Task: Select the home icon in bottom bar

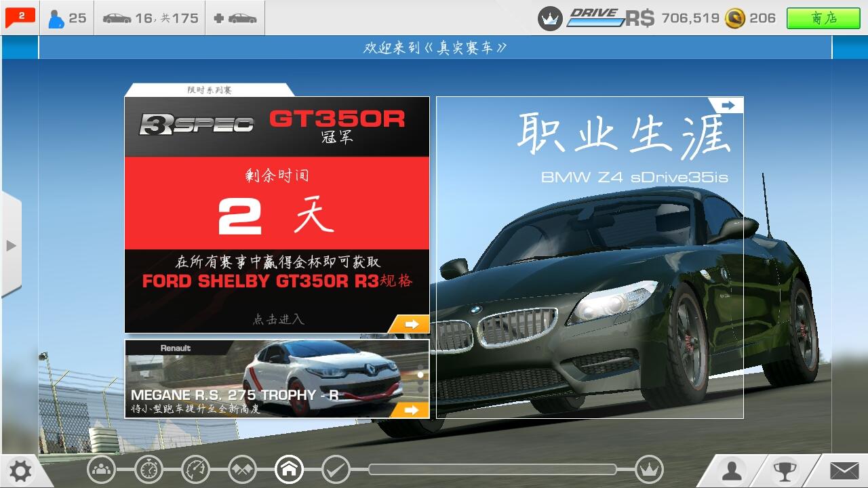Action: click(x=289, y=468)
